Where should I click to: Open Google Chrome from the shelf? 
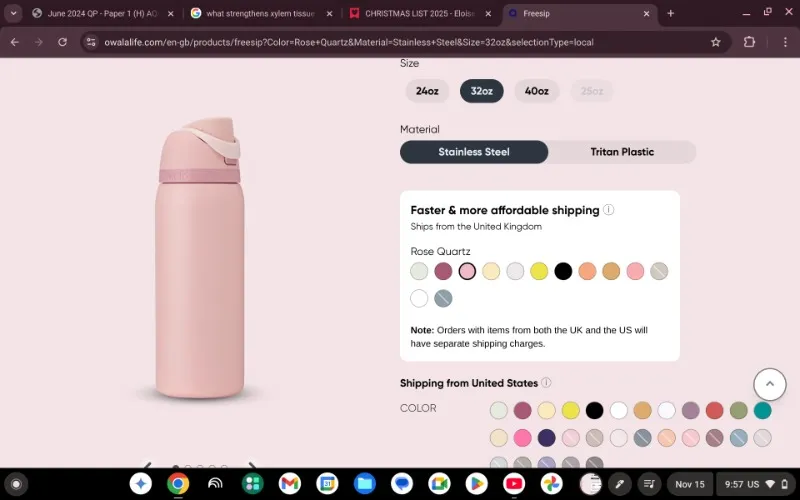[x=178, y=484]
